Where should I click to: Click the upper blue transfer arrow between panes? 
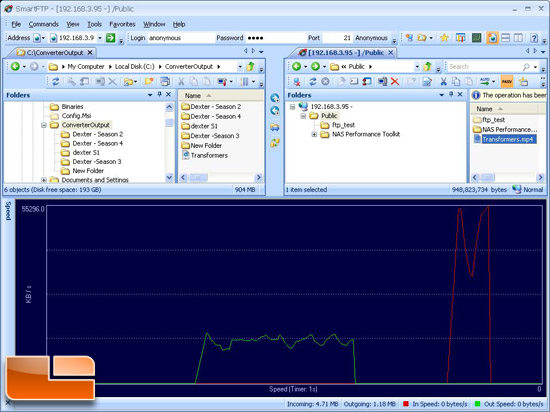tap(275, 98)
